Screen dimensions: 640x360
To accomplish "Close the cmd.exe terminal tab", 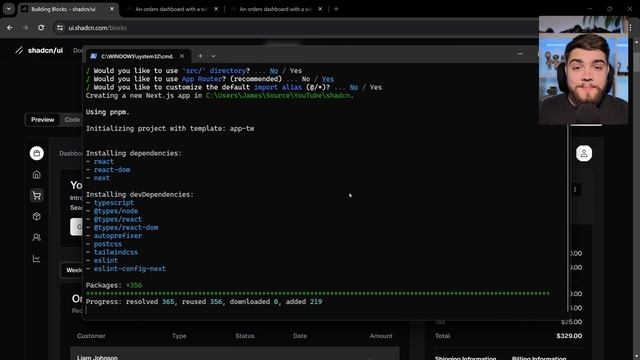I will pos(182,56).
